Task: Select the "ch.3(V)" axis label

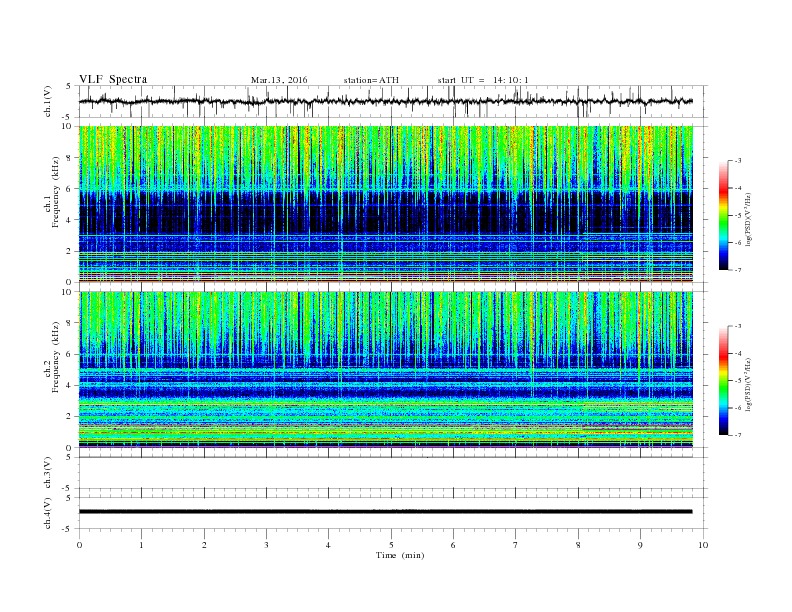Action: point(48,473)
